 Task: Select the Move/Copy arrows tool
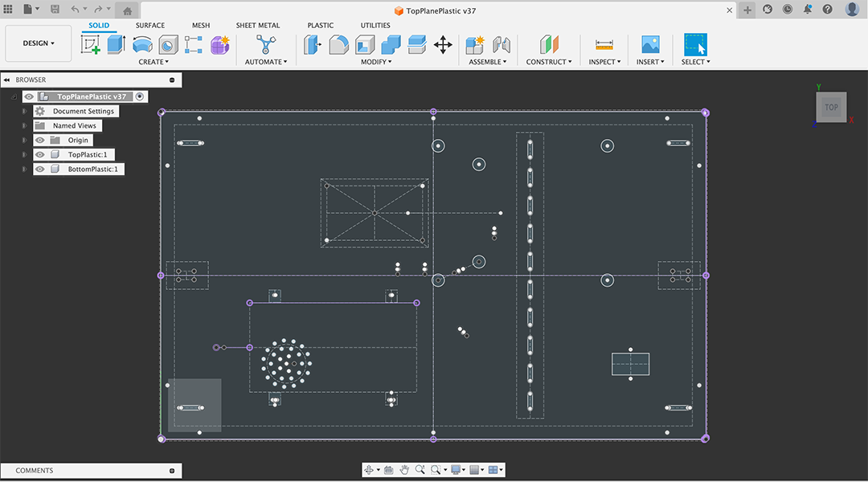443,45
